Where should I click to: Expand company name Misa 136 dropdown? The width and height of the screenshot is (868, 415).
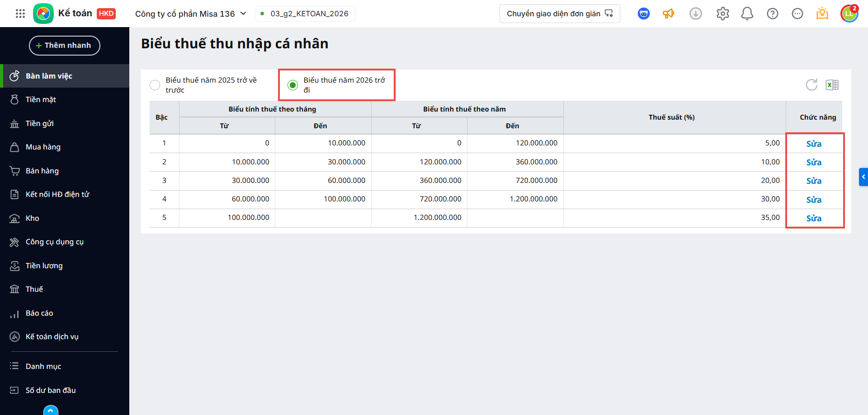click(243, 14)
